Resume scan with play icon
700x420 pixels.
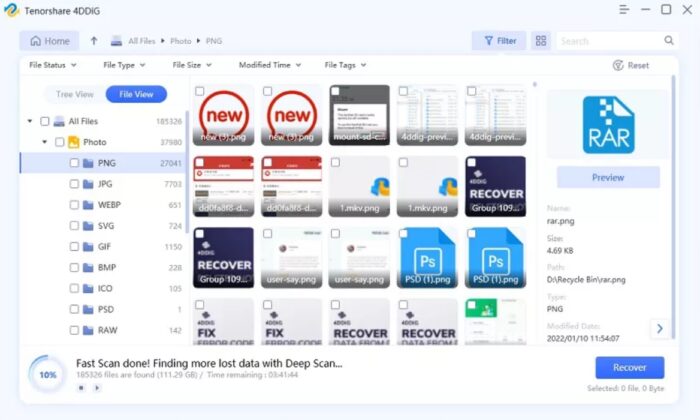coord(97,388)
